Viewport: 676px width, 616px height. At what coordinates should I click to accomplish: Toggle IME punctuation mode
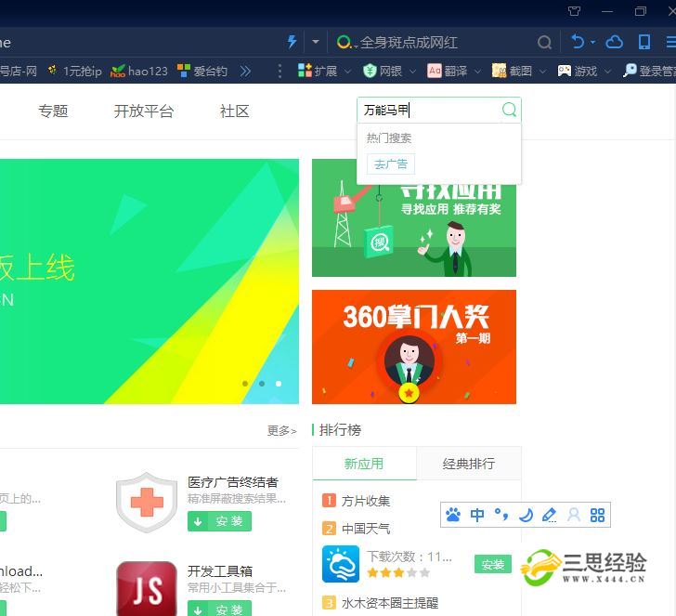tap(501, 514)
